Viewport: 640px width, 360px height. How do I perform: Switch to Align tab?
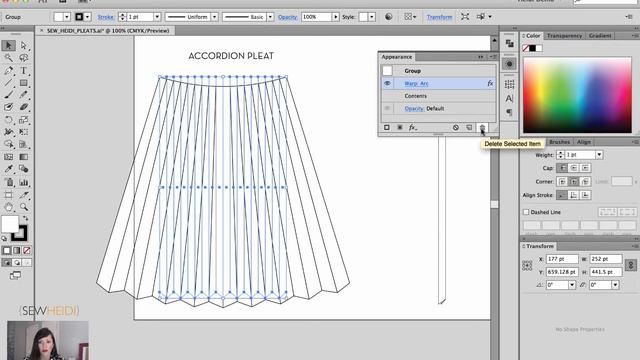pyautogui.click(x=584, y=142)
